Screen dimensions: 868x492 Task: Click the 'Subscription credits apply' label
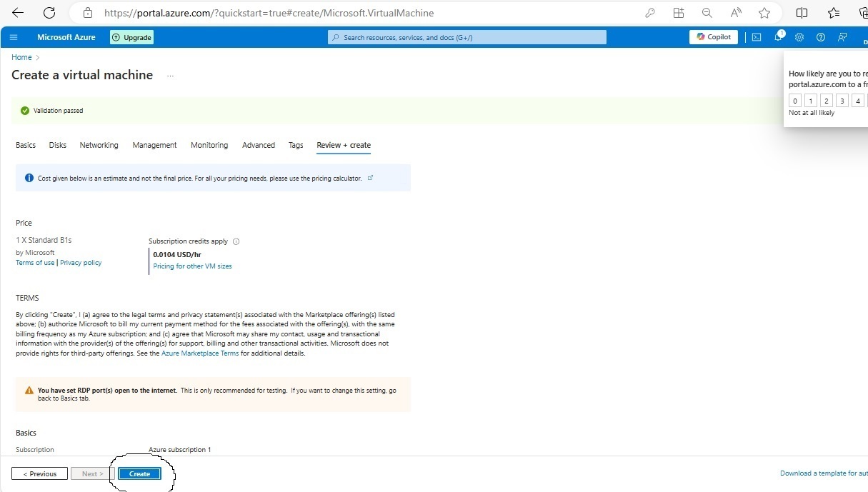coord(188,241)
